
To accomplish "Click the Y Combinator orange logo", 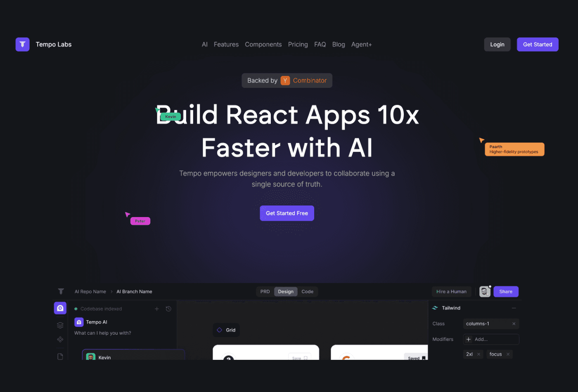I will tap(285, 80).
